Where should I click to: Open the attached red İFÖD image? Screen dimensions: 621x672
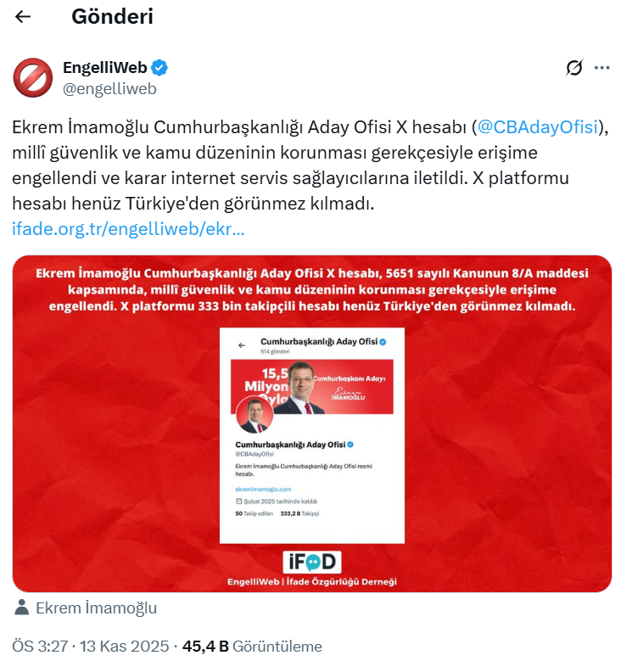click(312, 424)
